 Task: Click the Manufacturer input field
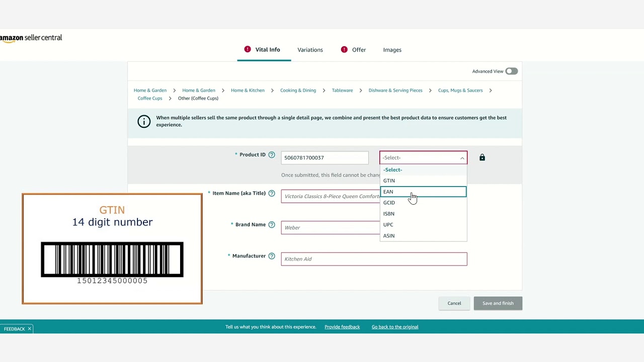point(374,259)
